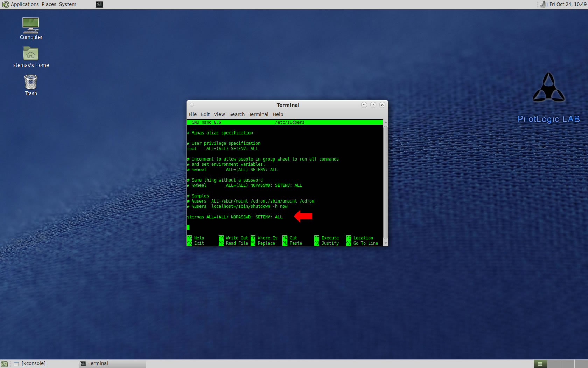
Task: Open the terminal Search menu
Action: pyautogui.click(x=237, y=114)
